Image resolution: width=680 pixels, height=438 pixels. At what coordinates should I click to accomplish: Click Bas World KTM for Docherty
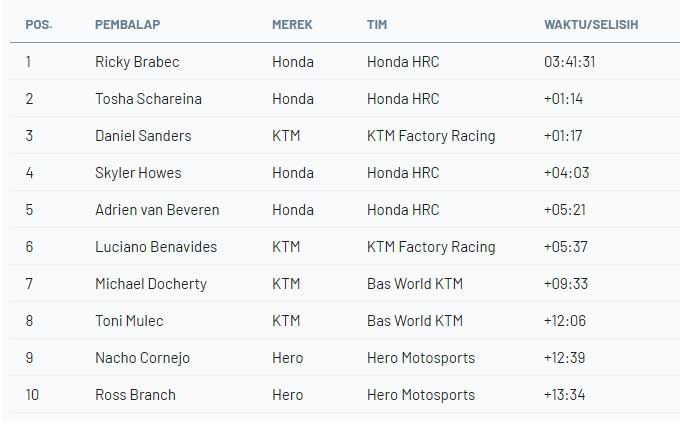click(415, 284)
